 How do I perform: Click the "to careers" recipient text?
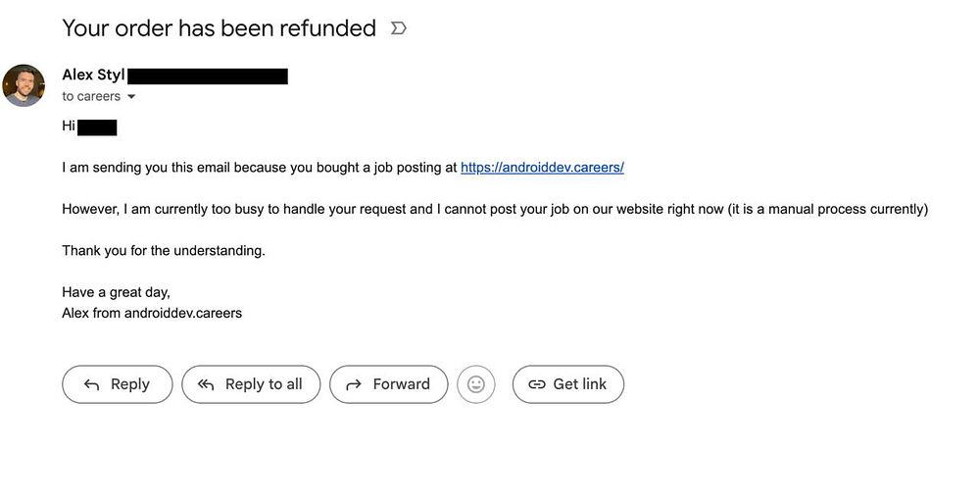click(x=91, y=96)
